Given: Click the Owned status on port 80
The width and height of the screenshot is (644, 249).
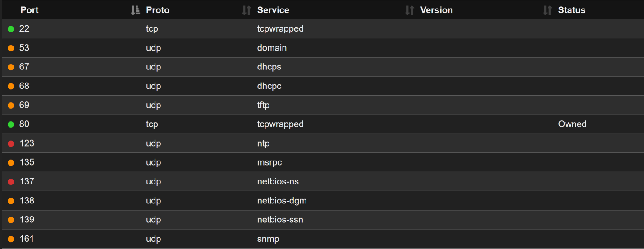Looking at the screenshot, I should (572, 124).
